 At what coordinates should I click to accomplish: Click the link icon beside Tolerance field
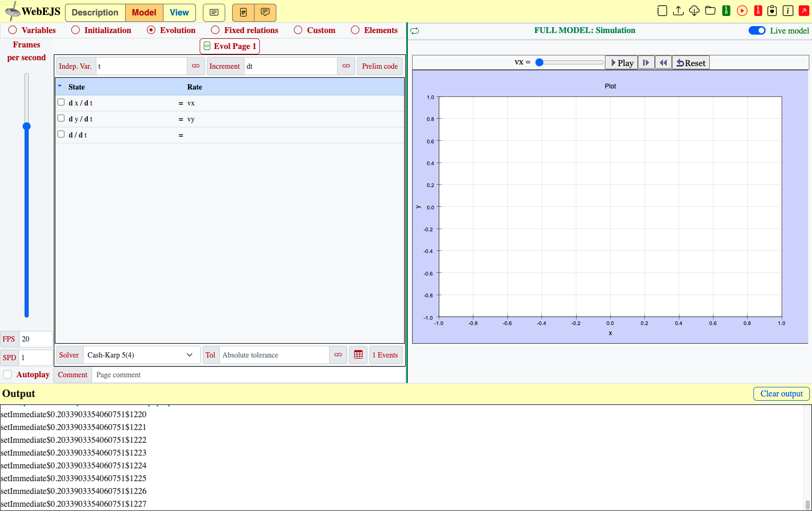pyautogui.click(x=338, y=355)
